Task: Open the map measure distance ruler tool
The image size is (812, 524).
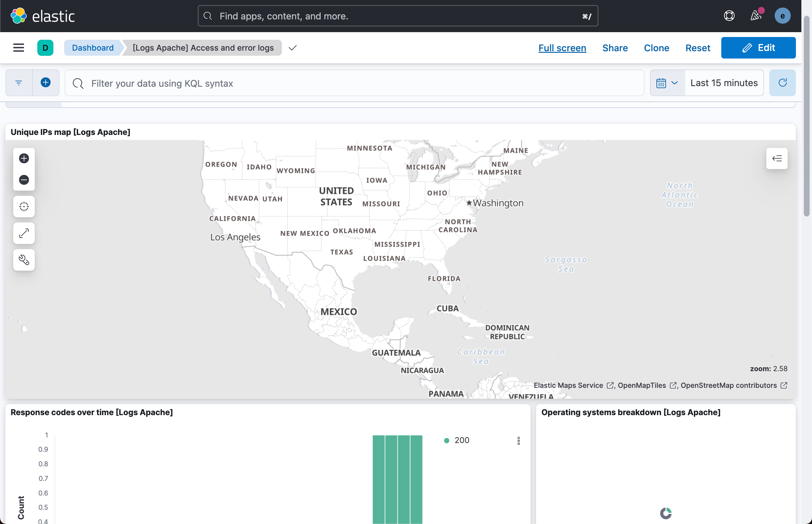Action: click(x=24, y=233)
